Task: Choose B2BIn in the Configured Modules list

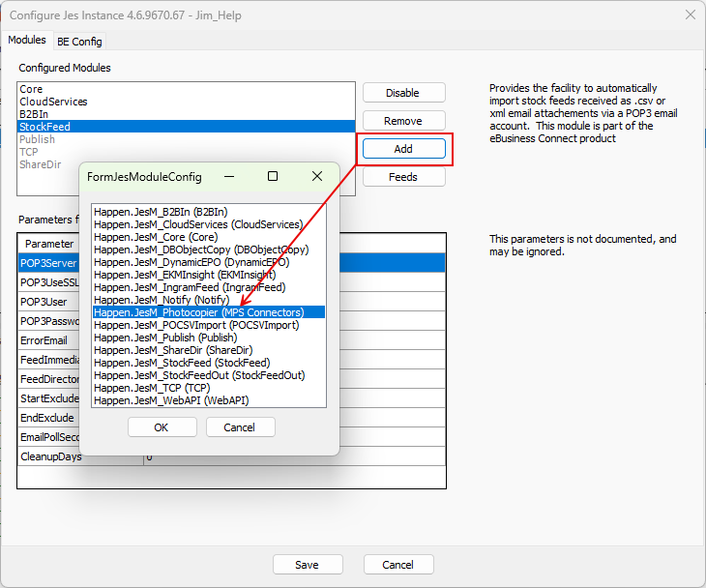Action: coord(34,114)
